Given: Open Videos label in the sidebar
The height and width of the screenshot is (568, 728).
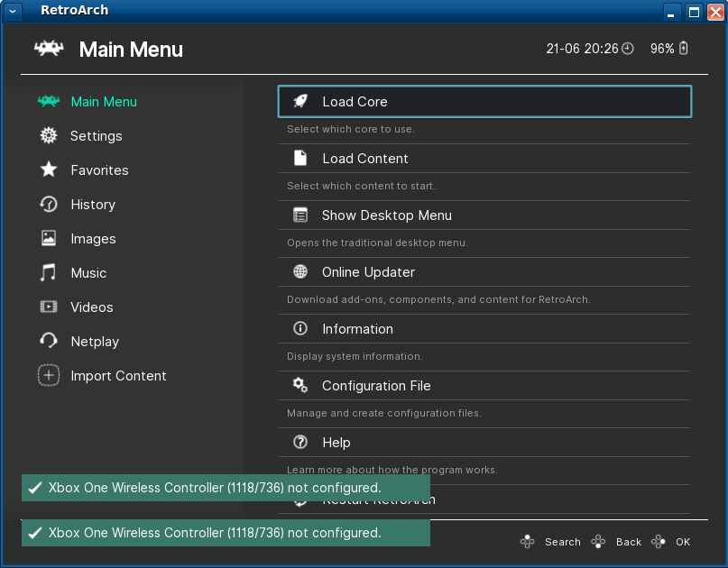Looking at the screenshot, I should pos(92,307).
